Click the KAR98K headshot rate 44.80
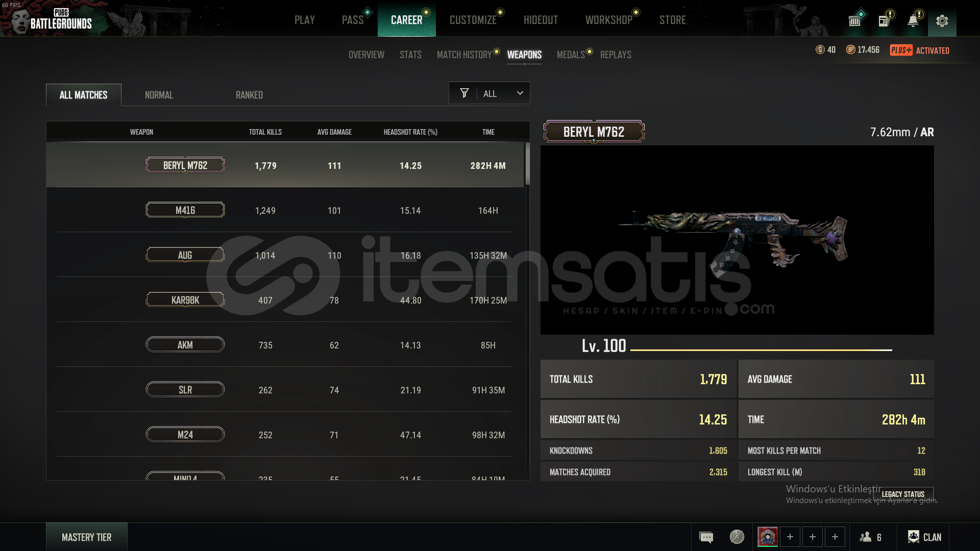Screen dimensions: 980x551 (410, 300)
